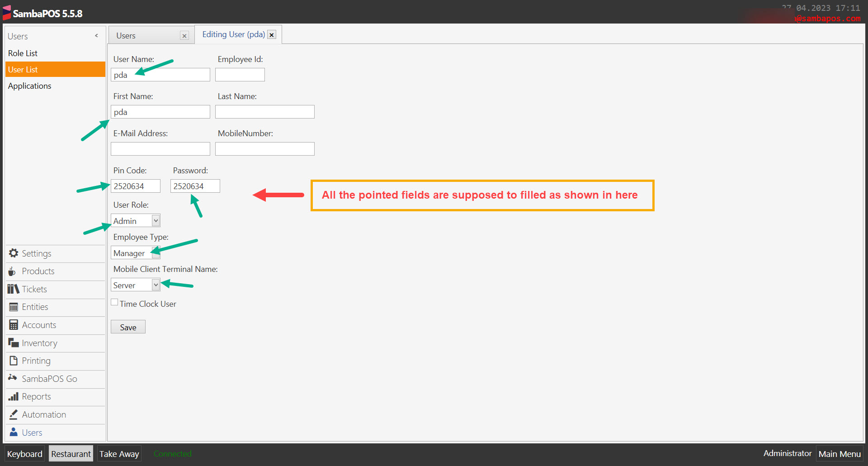The image size is (868, 466).
Task: Click the Entities module icon
Action: pos(13,307)
